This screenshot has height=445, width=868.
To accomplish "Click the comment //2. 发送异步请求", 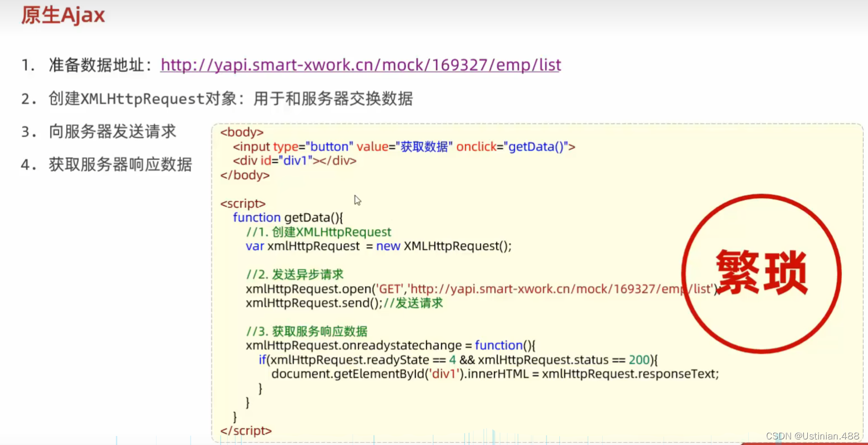I will pyautogui.click(x=295, y=274).
